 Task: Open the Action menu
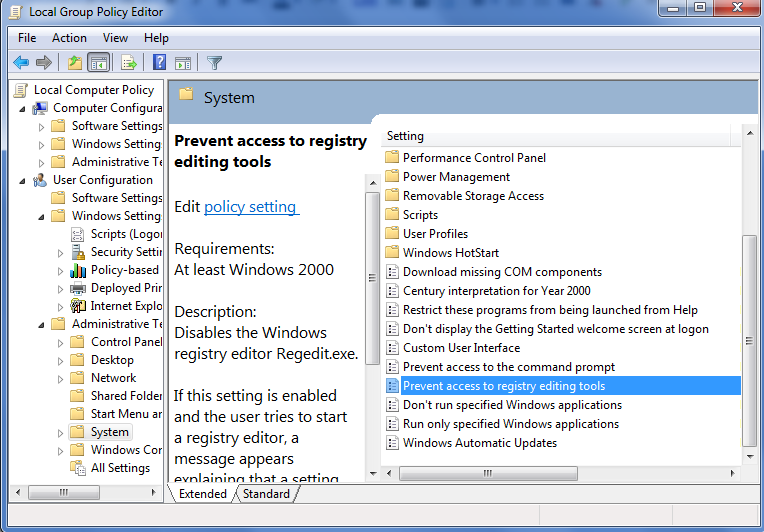point(69,38)
